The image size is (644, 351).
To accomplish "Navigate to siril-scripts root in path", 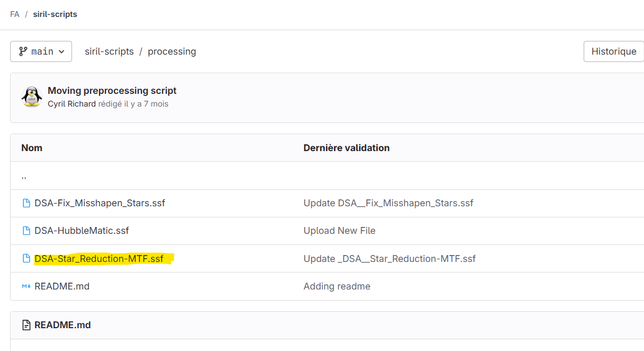I will coord(109,51).
